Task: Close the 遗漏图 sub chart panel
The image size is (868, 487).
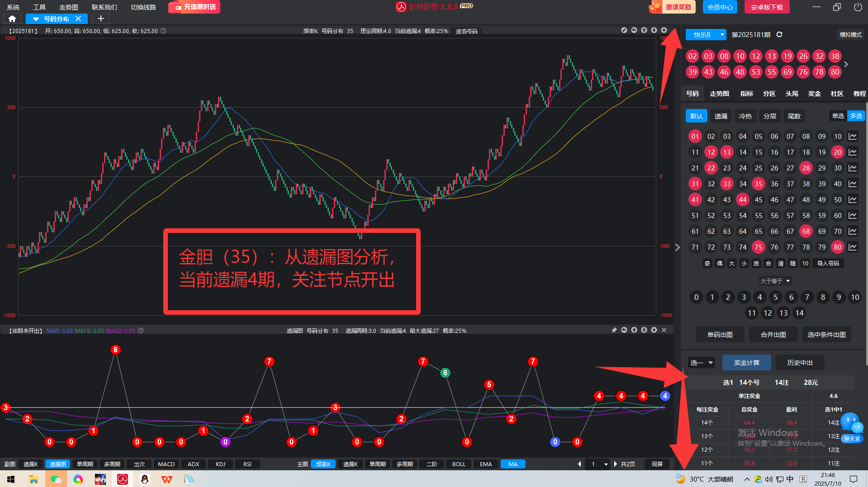Action: point(664,330)
